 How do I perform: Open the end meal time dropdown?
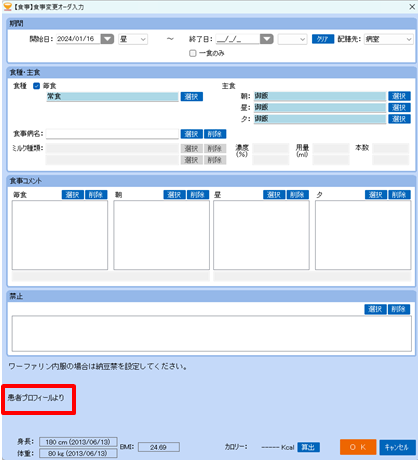[x=292, y=39]
